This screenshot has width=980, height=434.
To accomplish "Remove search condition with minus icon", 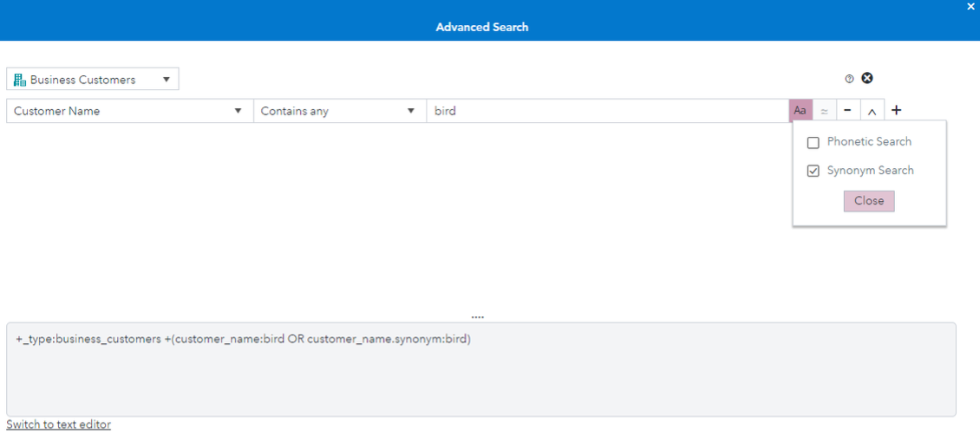I will 847,111.
